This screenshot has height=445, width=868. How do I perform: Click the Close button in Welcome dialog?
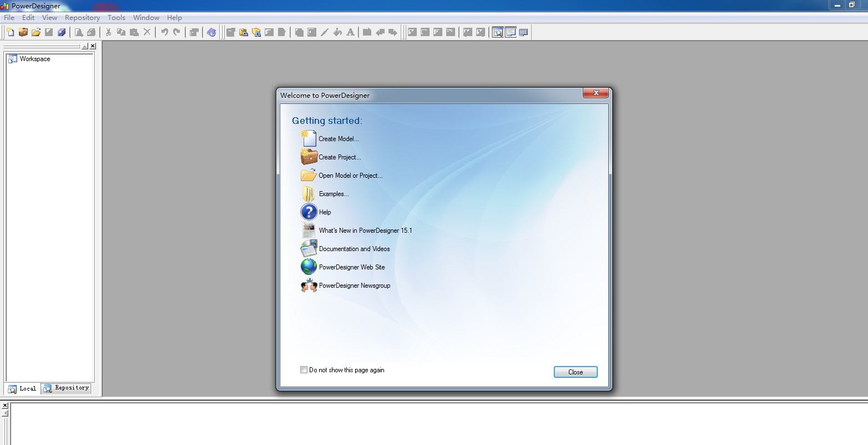pyautogui.click(x=576, y=372)
